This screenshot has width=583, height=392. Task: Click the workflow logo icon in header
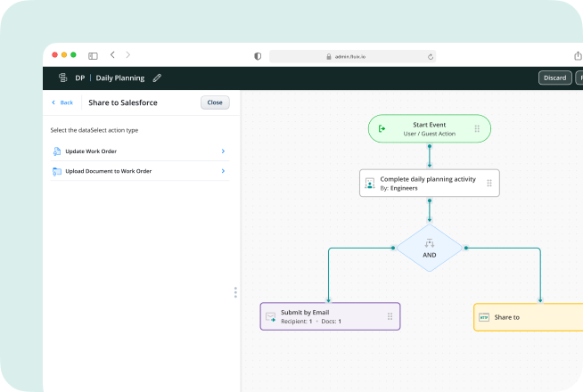tap(62, 78)
